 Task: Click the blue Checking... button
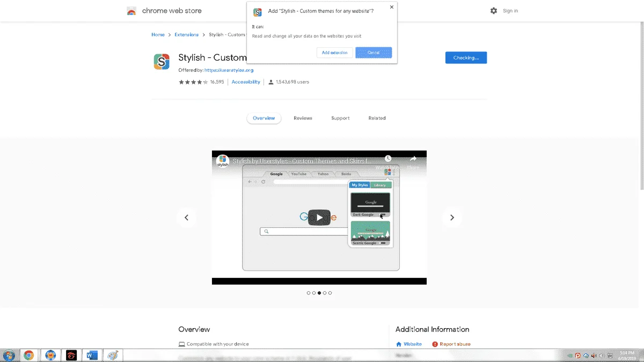[x=466, y=57]
